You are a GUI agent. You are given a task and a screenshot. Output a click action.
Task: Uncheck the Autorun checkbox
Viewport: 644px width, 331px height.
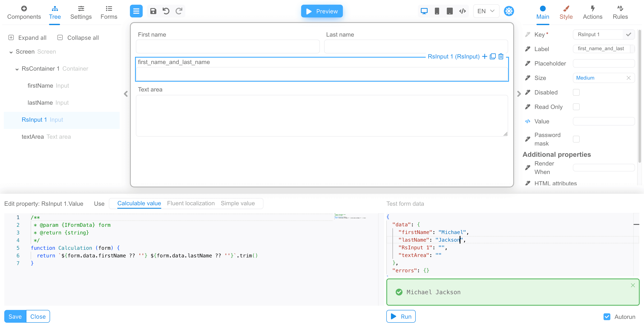[x=607, y=317]
